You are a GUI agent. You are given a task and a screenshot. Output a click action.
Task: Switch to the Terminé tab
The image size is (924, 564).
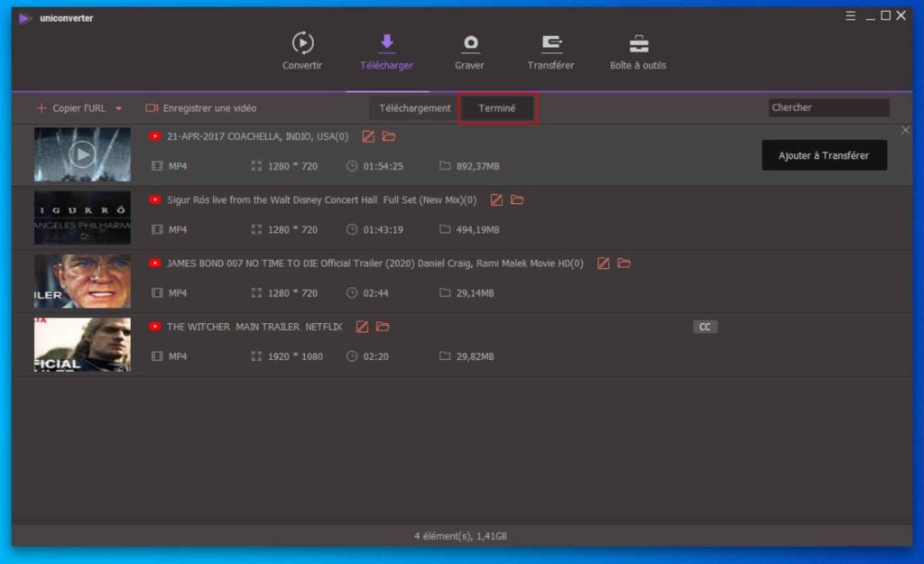497,108
